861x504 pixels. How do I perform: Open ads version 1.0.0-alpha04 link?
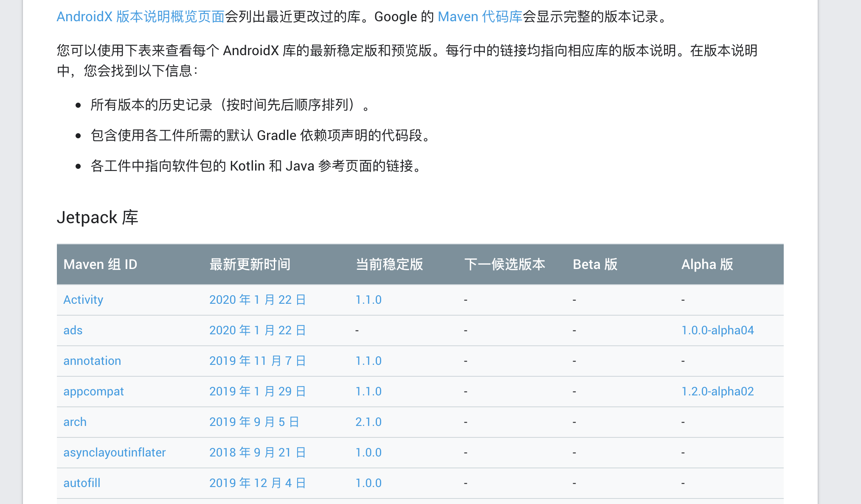(x=717, y=330)
